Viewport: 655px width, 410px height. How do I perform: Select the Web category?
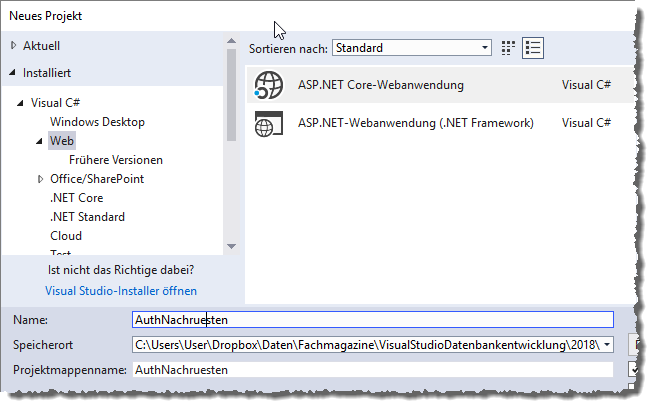point(62,141)
